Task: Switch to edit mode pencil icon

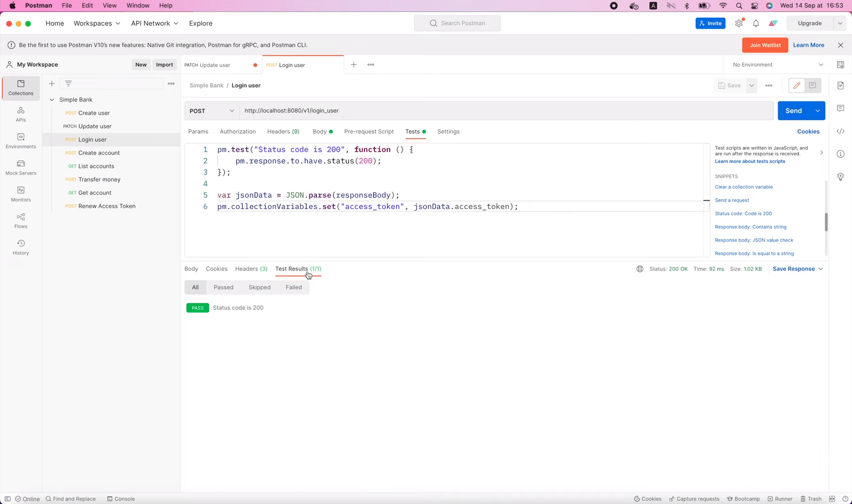Action: point(796,85)
